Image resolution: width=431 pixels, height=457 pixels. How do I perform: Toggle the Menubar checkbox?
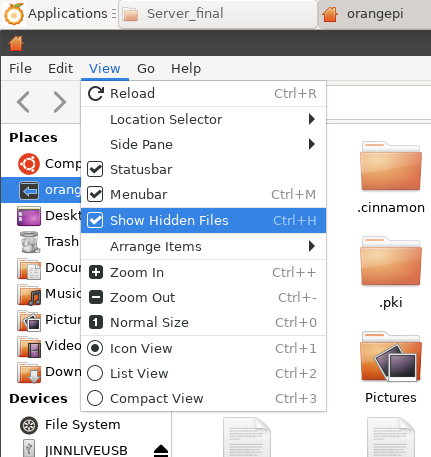pos(95,194)
